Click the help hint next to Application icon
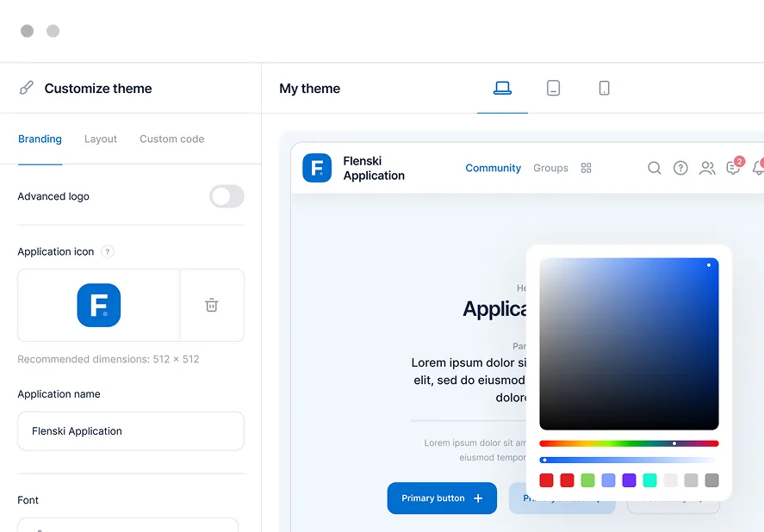This screenshot has height=532, width=764. [108, 251]
